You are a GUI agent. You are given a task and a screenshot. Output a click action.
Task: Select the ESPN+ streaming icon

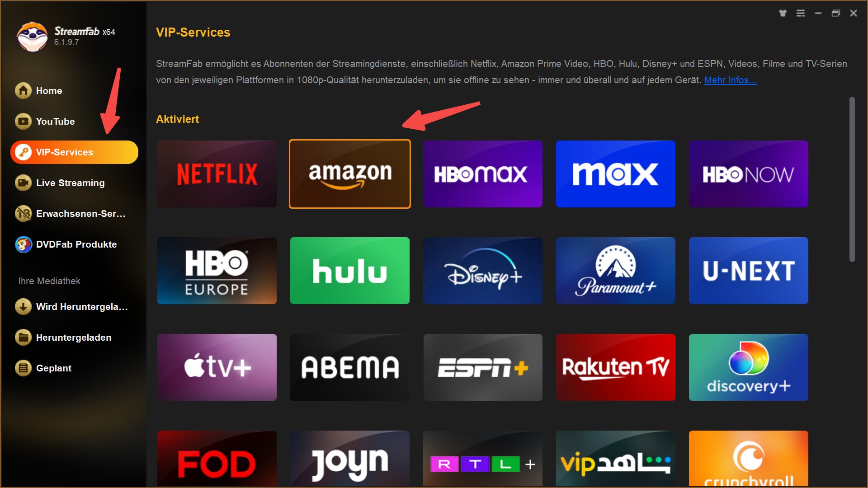pos(483,368)
